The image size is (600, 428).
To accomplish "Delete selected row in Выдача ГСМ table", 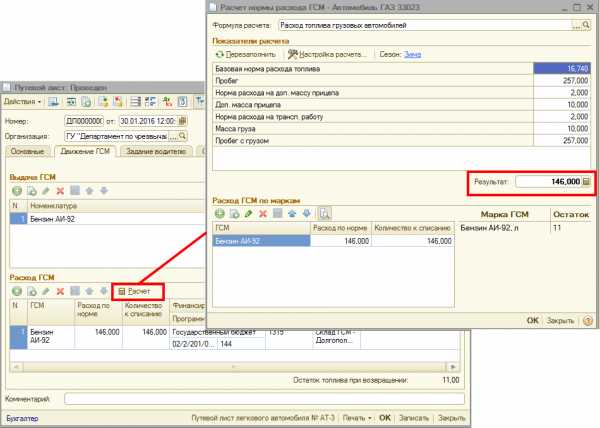I will pos(59,190).
